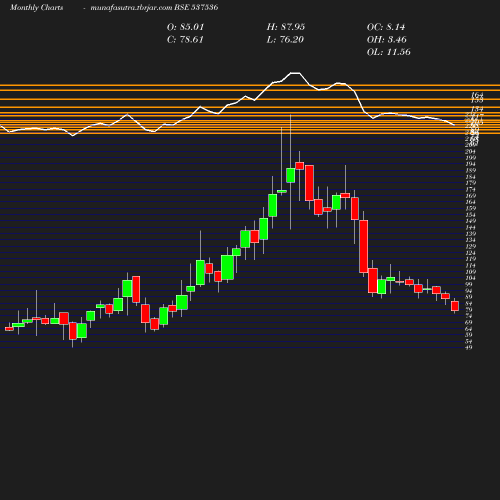The image size is (500, 500).
Task: Click the 64 price axis label
Action: click(x=469, y=329)
